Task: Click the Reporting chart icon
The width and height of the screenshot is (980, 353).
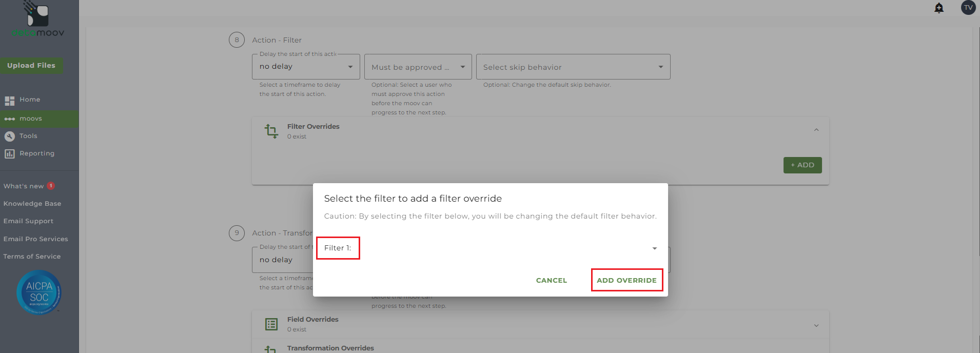Action: pyautogui.click(x=10, y=154)
